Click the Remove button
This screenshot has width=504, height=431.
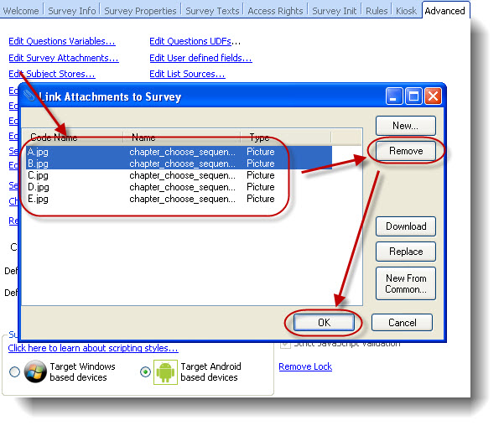click(406, 151)
